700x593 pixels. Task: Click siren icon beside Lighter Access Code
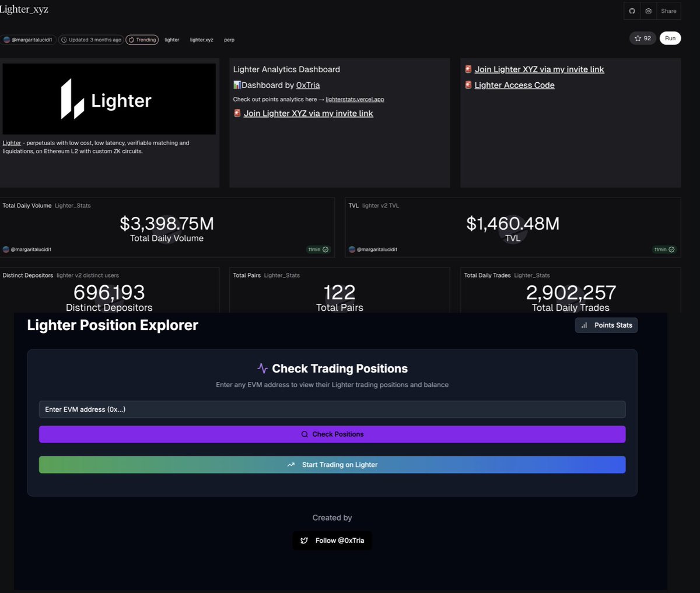click(468, 85)
